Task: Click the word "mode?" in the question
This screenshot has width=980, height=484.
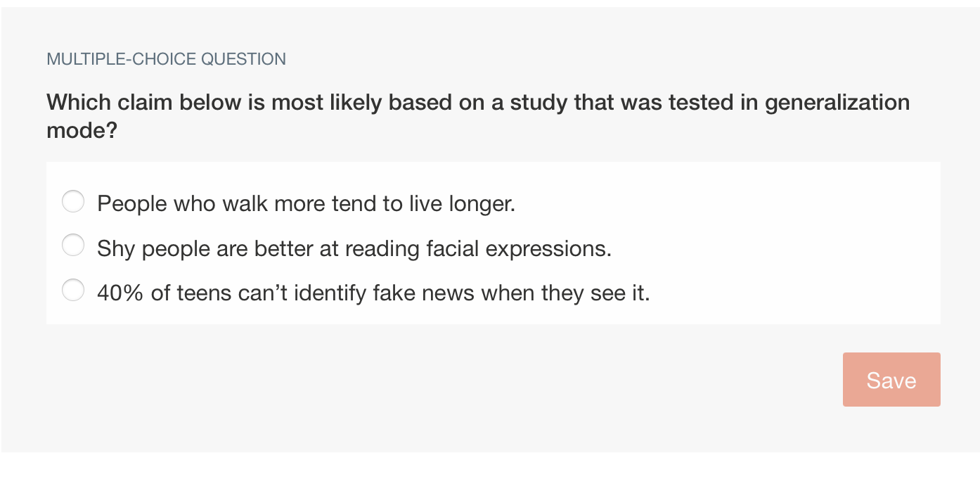Action: click(82, 130)
